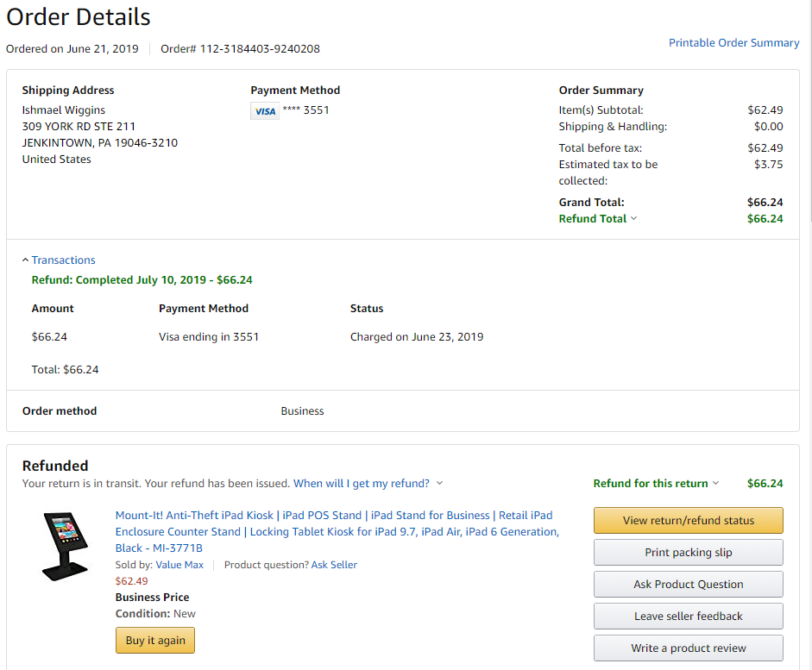This screenshot has height=670, width=812.
Task: Click View return/refund status button
Action: 688,521
